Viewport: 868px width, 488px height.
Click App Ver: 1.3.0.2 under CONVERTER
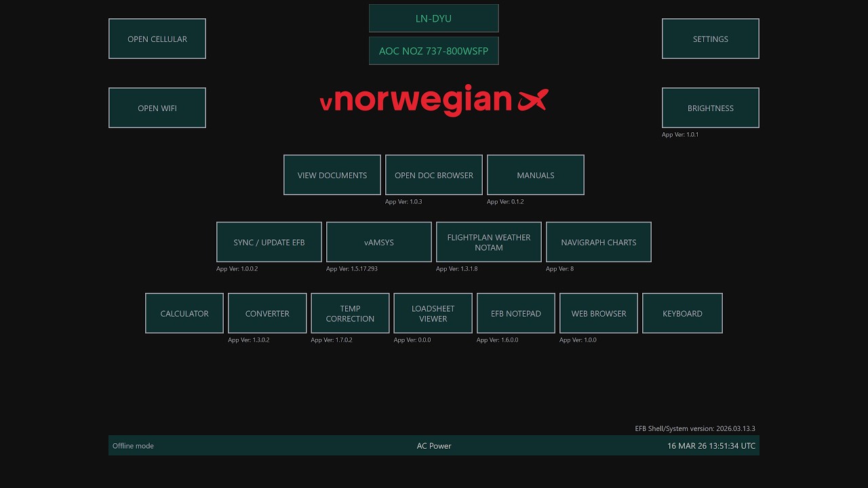coord(249,340)
